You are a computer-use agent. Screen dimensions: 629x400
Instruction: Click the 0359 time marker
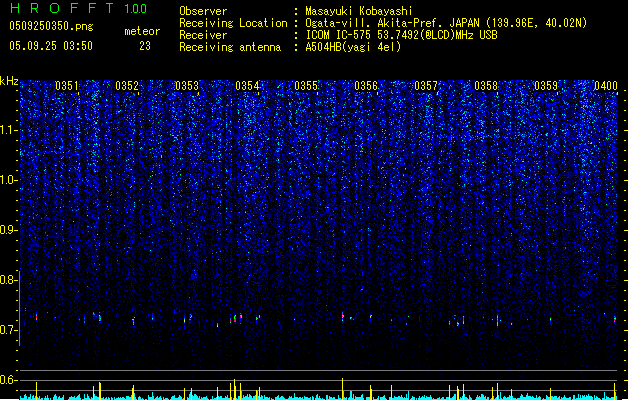pos(546,86)
